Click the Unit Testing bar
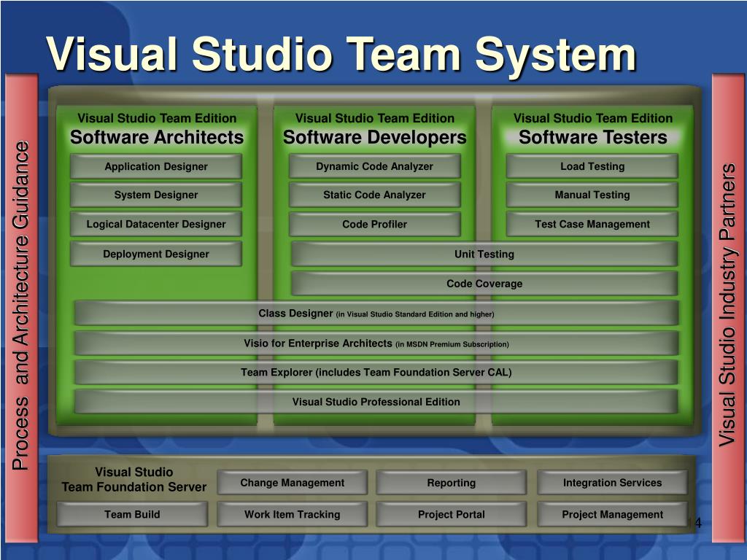Image resolution: width=747 pixels, height=560 pixels. coord(484,254)
